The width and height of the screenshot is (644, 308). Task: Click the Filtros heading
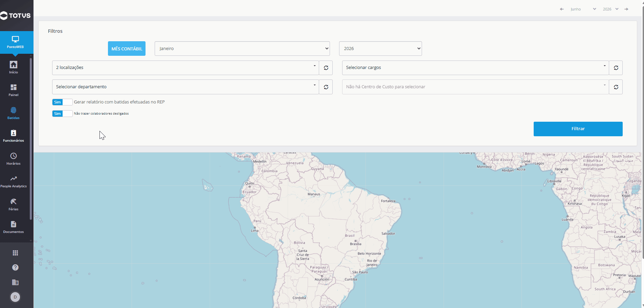click(x=55, y=31)
